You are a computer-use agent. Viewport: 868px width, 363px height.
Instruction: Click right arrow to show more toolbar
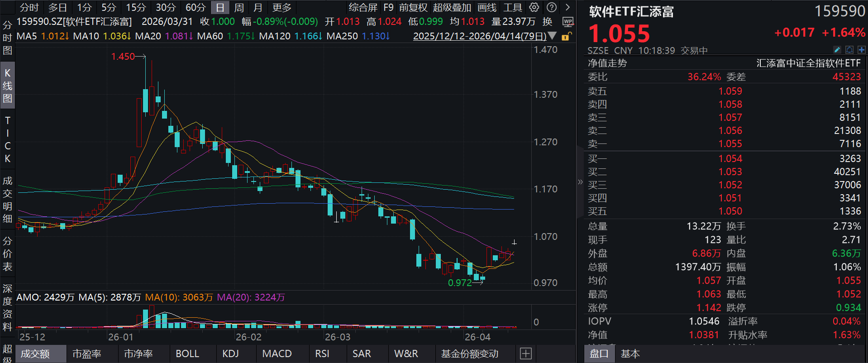(x=568, y=7)
